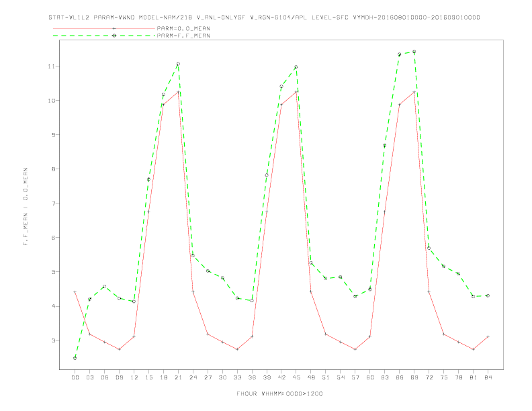Click x-axis tick label 48
The image size is (532, 411).
pos(311,377)
